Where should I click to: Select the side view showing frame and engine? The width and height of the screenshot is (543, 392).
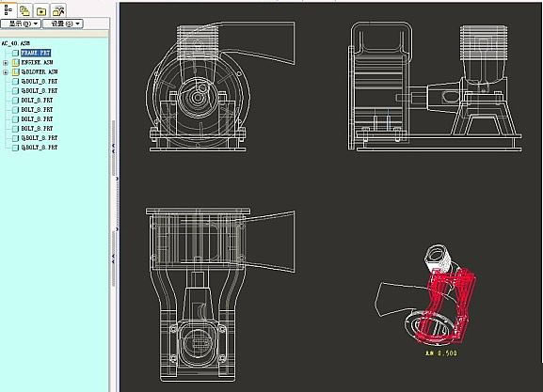point(435,86)
